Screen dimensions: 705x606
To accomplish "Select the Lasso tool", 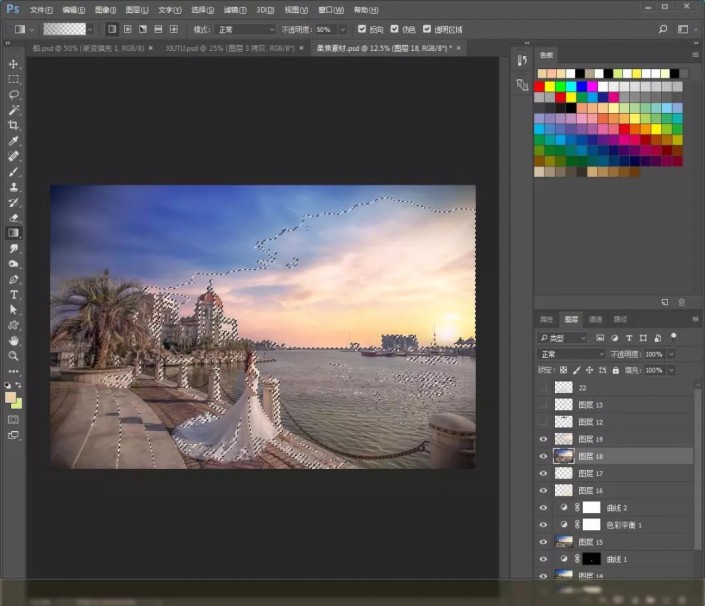I will (13, 95).
